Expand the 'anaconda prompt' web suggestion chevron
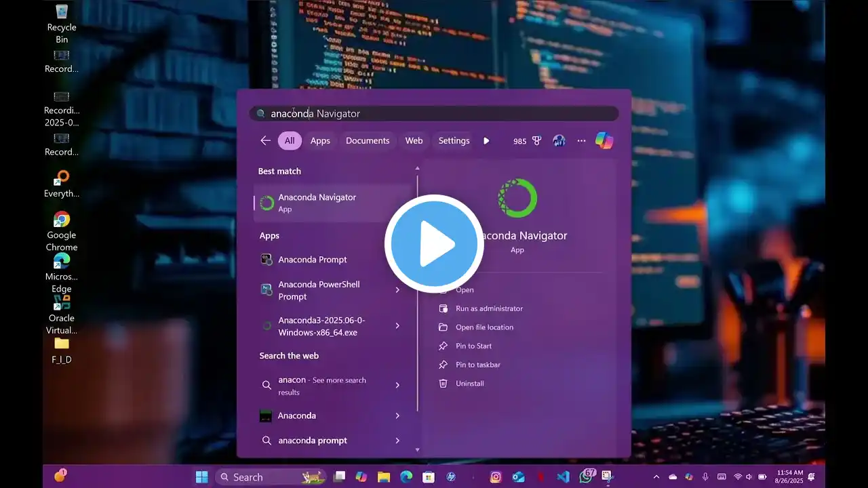The width and height of the screenshot is (868, 488). [x=397, y=441]
